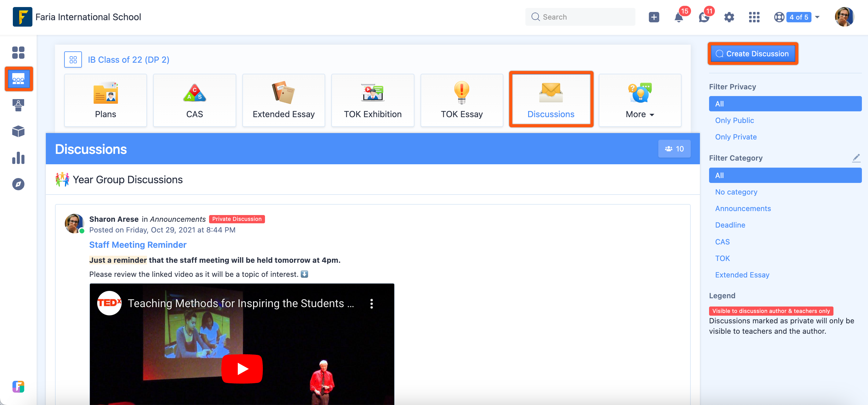The height and width of the screenshot is (405, 868).
Task: Open the dashboard grid icon in sidebar
Action: click(18, 53)
